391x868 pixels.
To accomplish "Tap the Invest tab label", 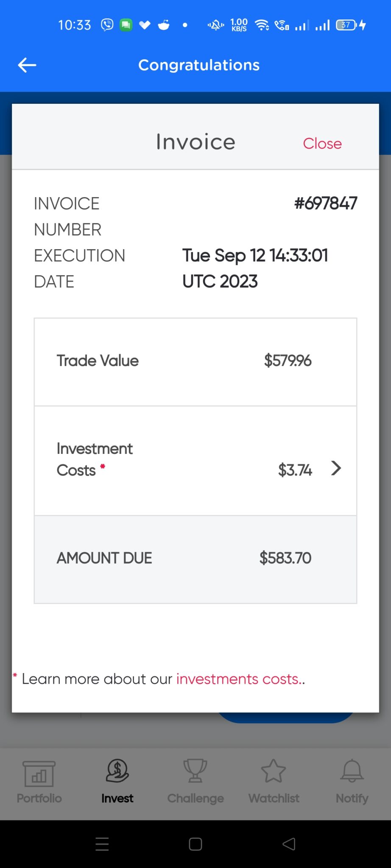I will point(117,798).
